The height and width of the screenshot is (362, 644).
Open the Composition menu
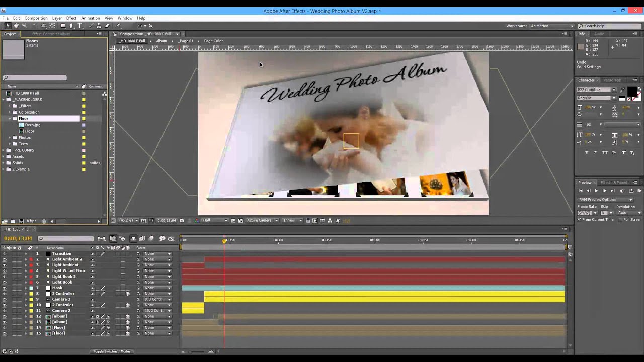36,18
